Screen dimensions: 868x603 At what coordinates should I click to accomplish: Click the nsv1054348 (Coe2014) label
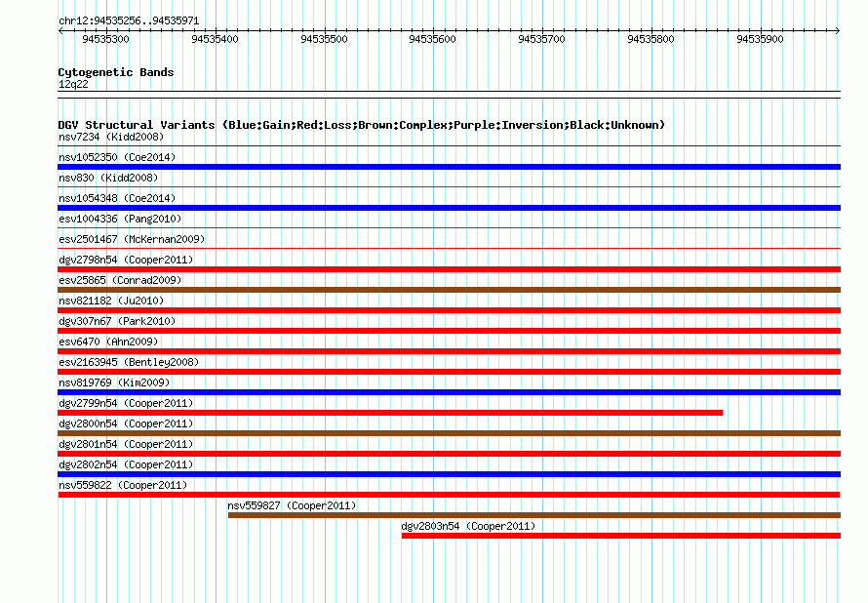tap(117, 198)
